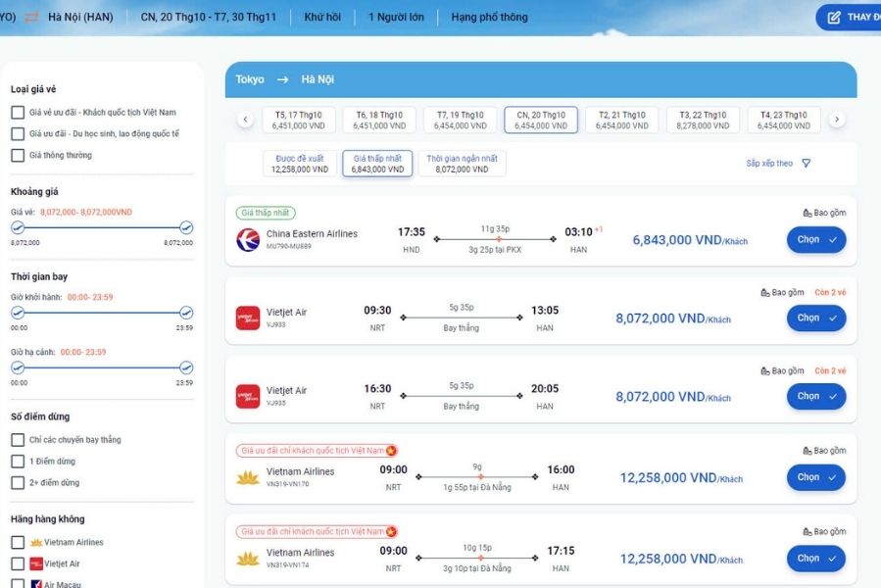Click the Vietjet Air logo in the airline filter
Image resolution: width=881 pixels, height=588 pixels.
point(36,563)
